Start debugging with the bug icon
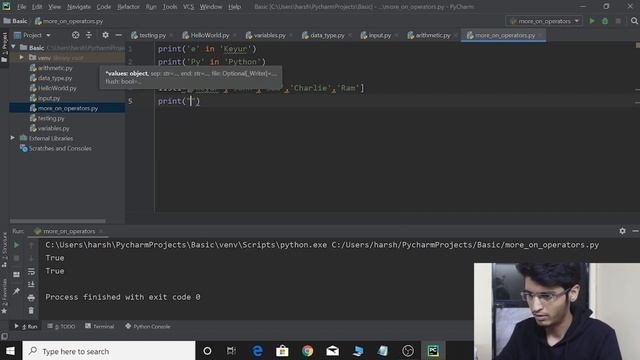640x360 pixels. [605, 21]
